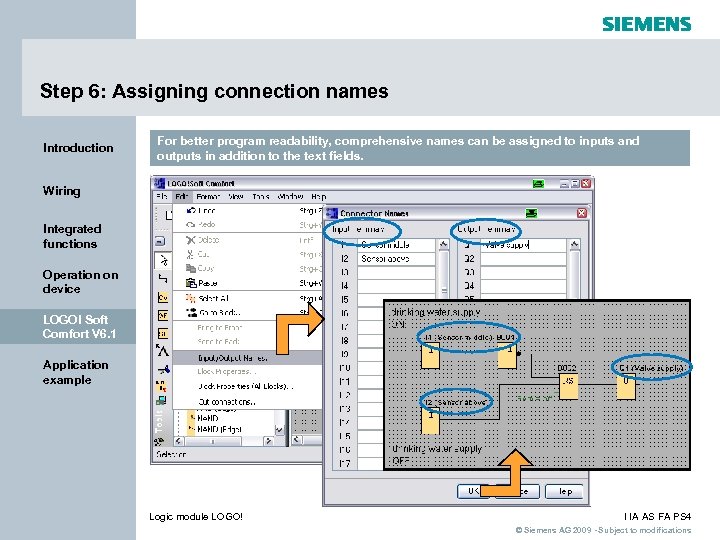Select Cut connections menu entry
This screenshot has height=540, width=720.
248,401
